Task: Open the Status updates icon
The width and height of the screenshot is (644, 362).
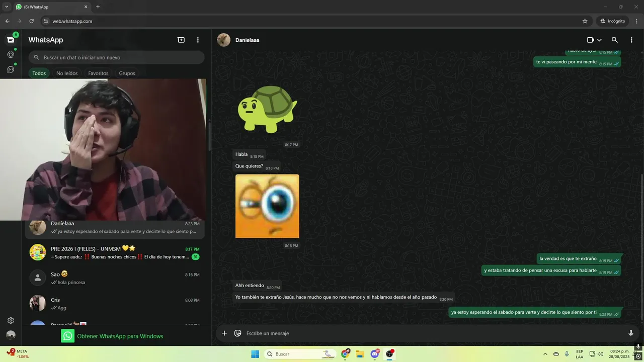Action: click(x=11, y=54)
